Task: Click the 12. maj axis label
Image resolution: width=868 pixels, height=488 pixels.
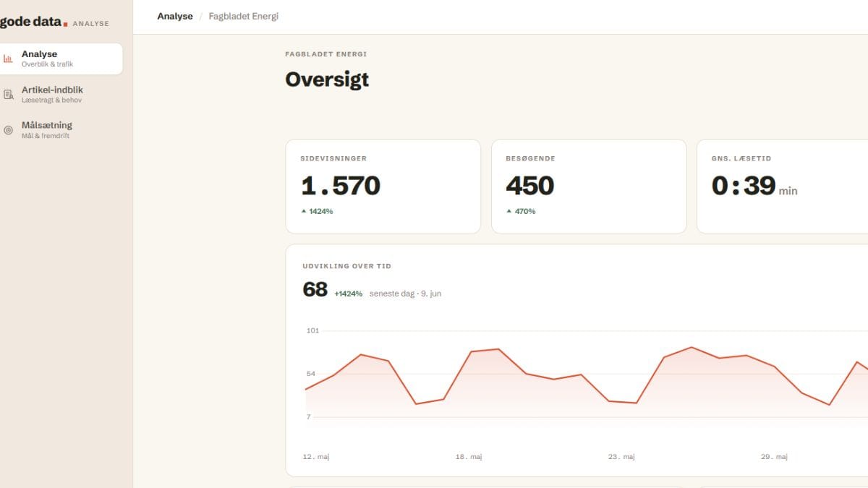Action: 316,457
